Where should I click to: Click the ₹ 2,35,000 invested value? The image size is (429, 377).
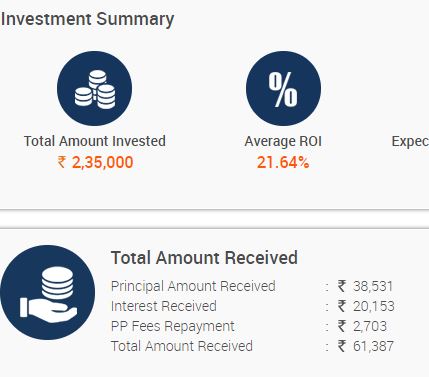[x=95, y=162]
